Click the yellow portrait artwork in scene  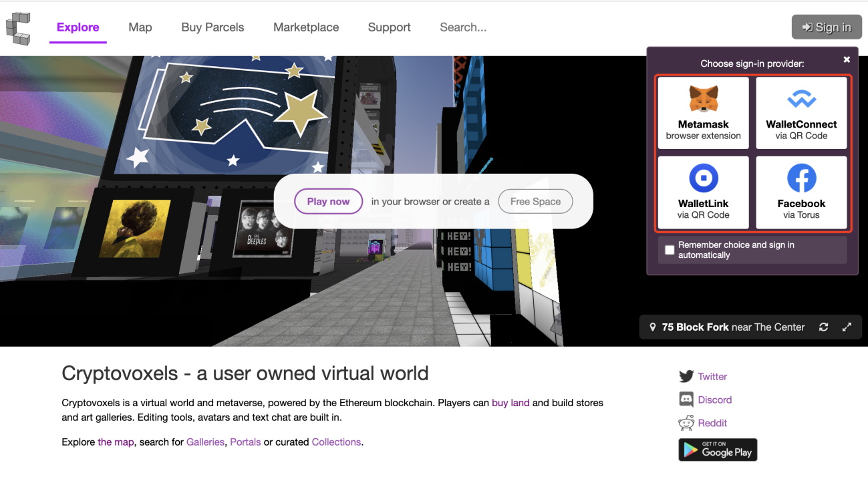coord(134,228)
